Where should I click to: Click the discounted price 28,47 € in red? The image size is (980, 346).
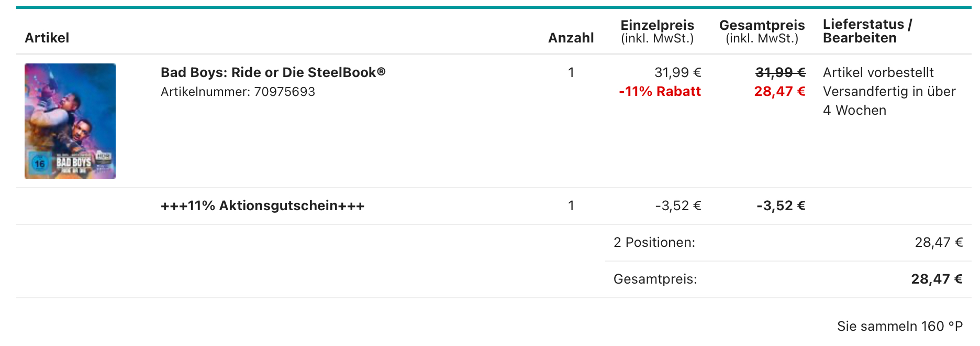coord(779,91)
